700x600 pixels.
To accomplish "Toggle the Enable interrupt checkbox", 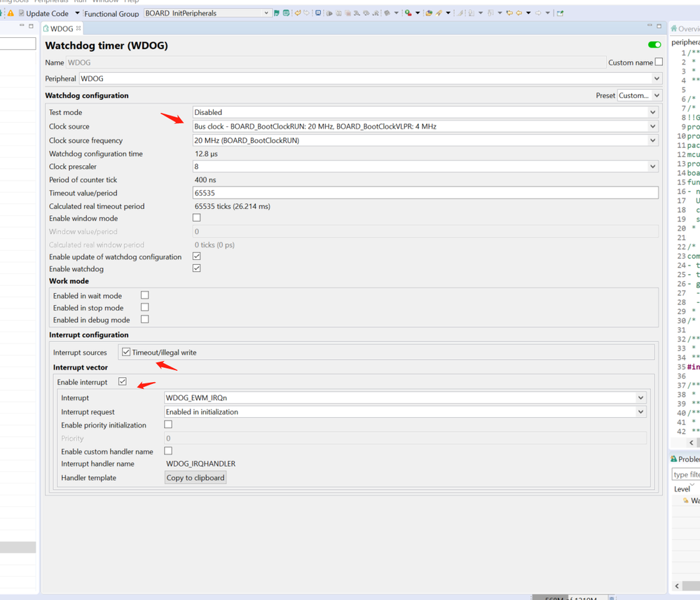I will pyautogui.click(x=123, y=382).
